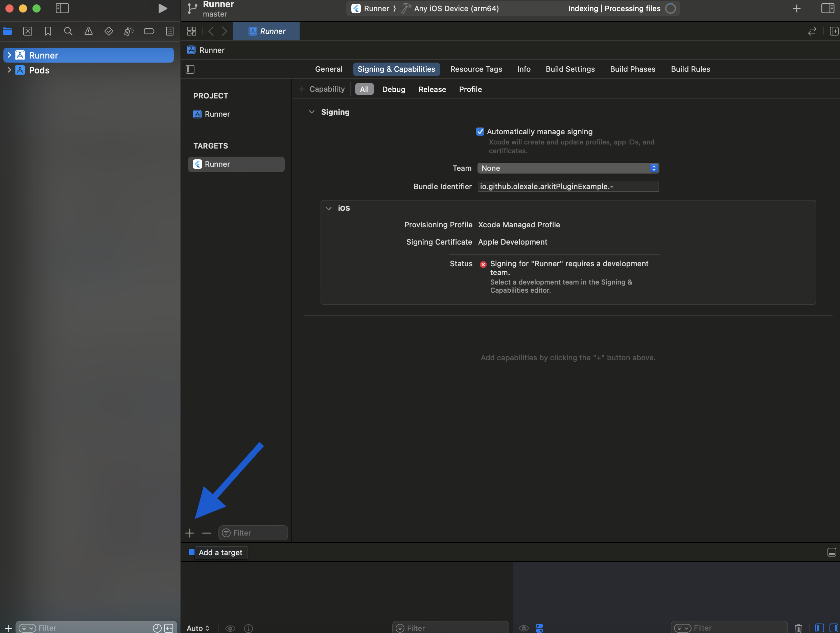Switch to the Resource Tags tab

476,69
